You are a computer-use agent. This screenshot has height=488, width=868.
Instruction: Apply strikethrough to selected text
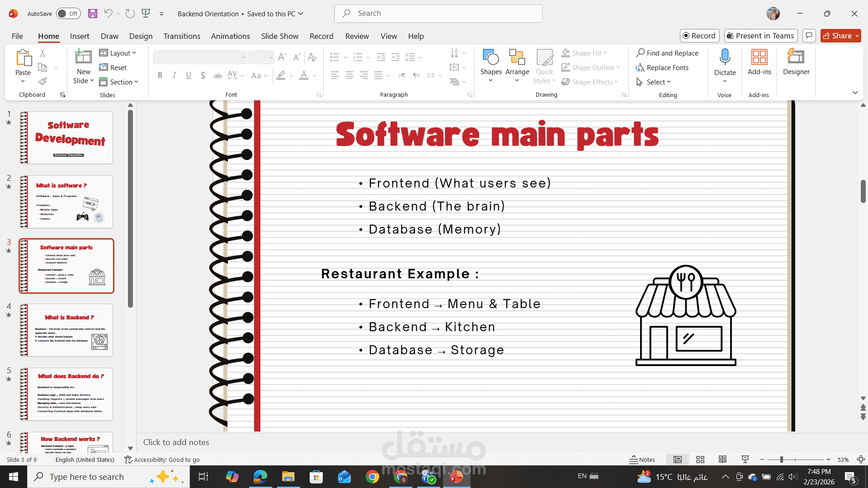[218, 75]
